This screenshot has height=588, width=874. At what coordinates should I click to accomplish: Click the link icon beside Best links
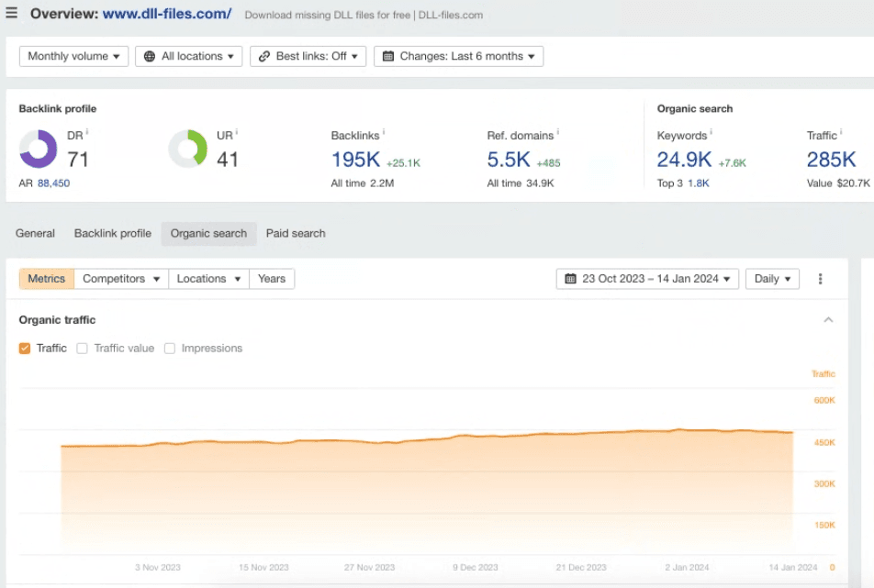[264, 57]
